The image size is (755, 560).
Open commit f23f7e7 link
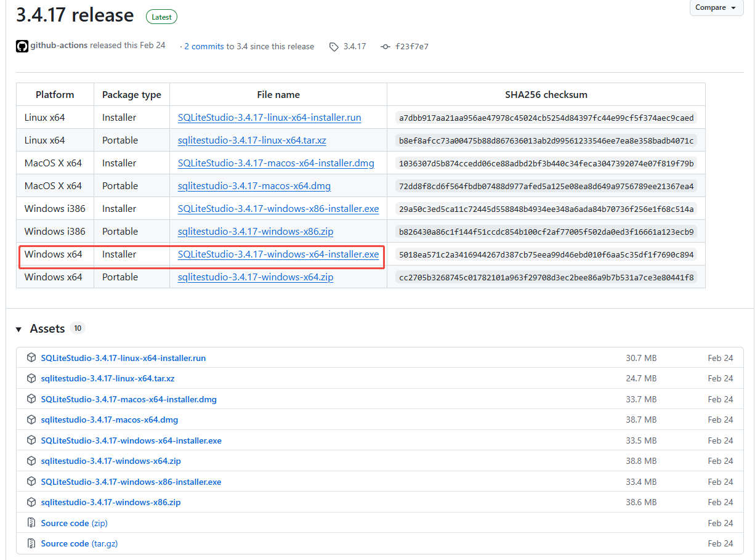(412, 47)
